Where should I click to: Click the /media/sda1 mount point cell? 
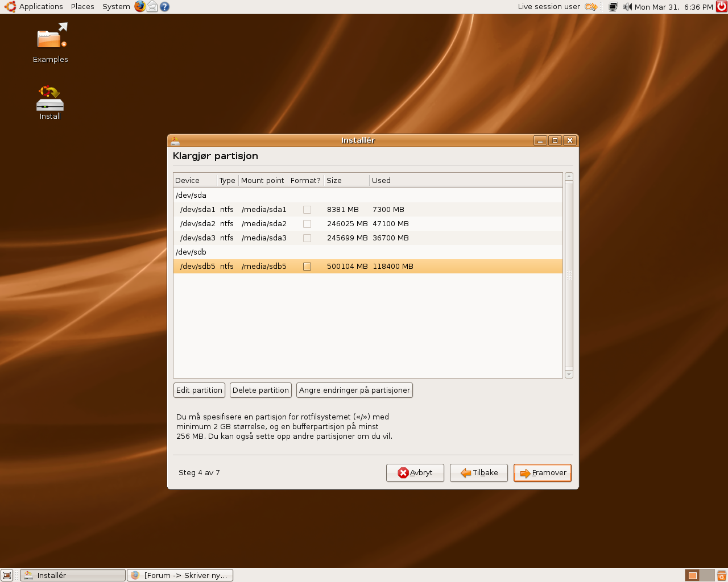(264, 210)
